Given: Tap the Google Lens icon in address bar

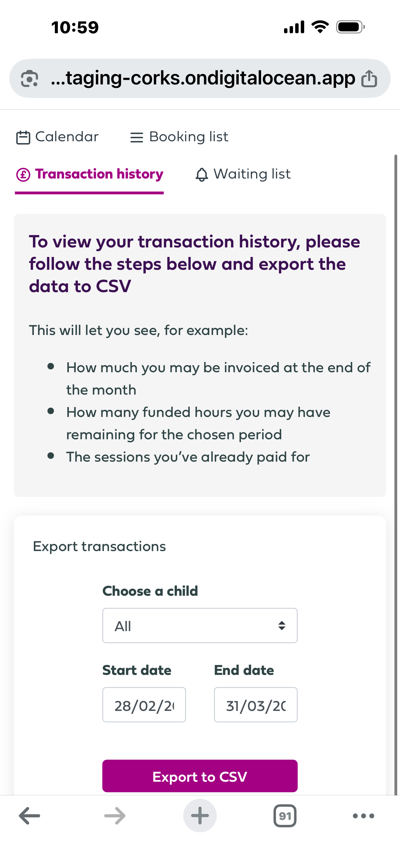Looking at the screenshot, I should (29, 79).
